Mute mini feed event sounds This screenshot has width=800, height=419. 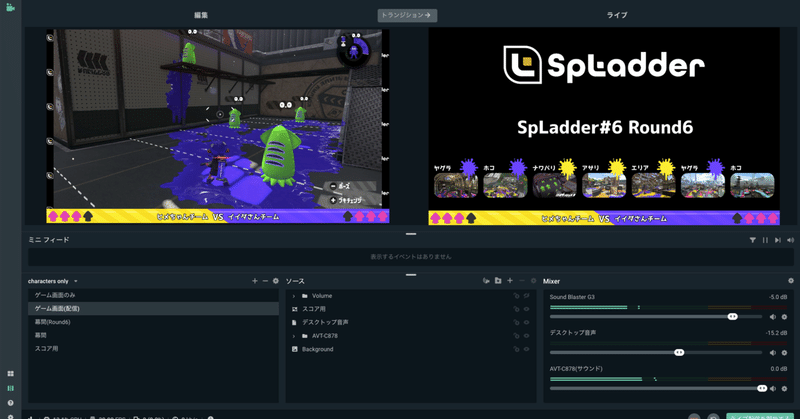pos(790,240)
